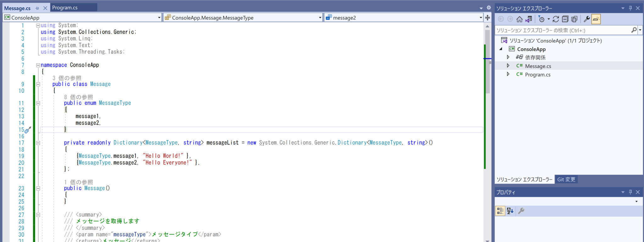Click the '8 個の参照' references link above MessageType
Screen dimensions: 644x242
[79, 97]
